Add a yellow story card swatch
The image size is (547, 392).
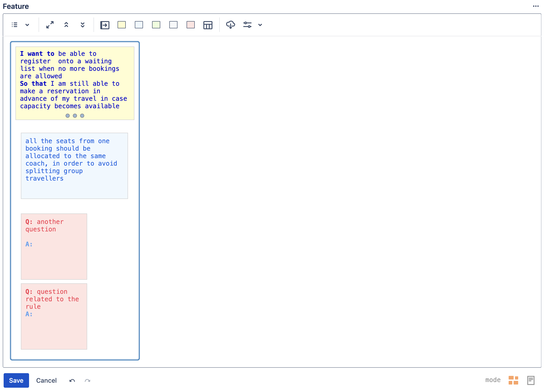click(122, 25)
